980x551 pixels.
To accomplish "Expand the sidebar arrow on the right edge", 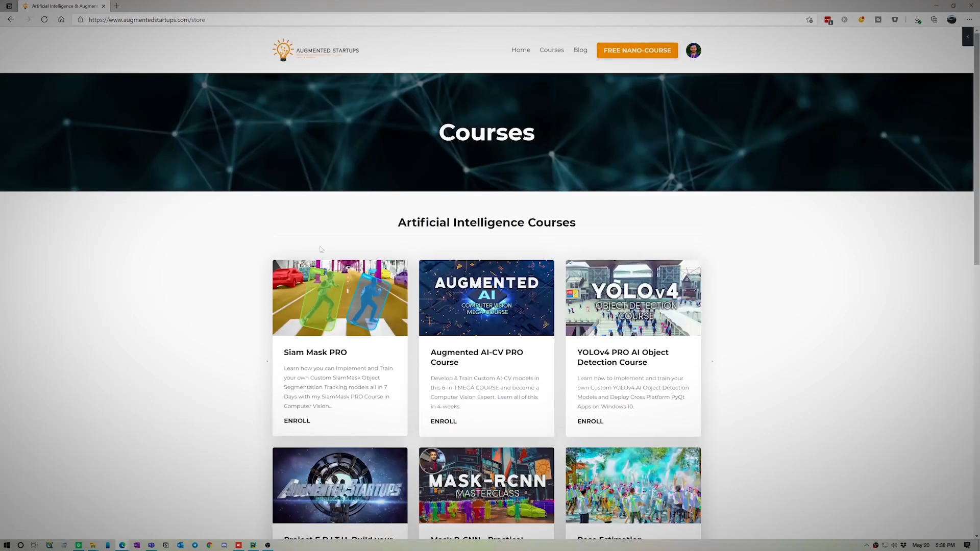I will pyautogui.click(x=967, y=37).
